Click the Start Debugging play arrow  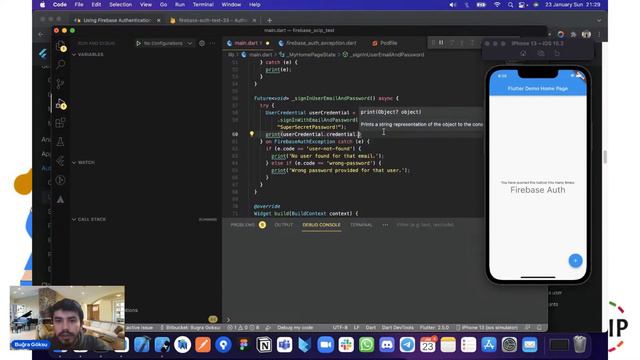pos(138,43)
